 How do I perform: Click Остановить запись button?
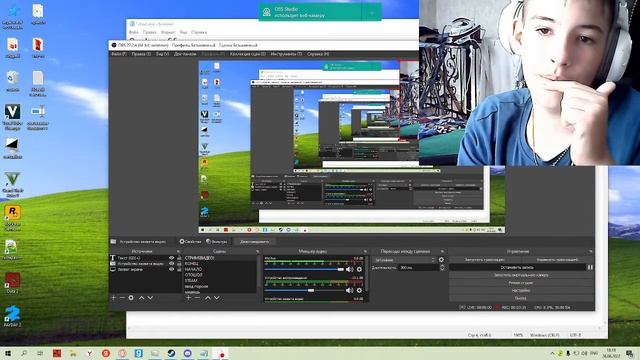518,267
